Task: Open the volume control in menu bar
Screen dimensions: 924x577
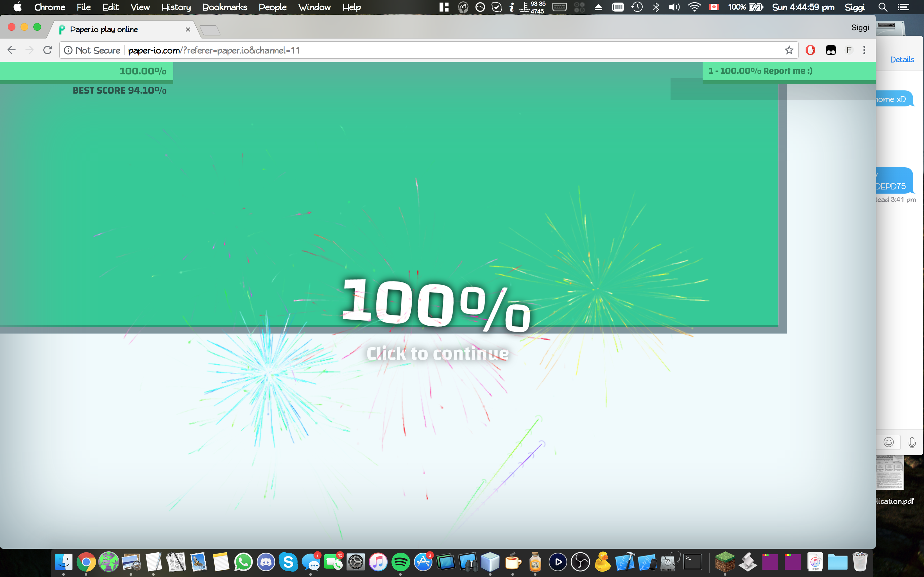Action: pyautogui.click(x=674, y=7)
